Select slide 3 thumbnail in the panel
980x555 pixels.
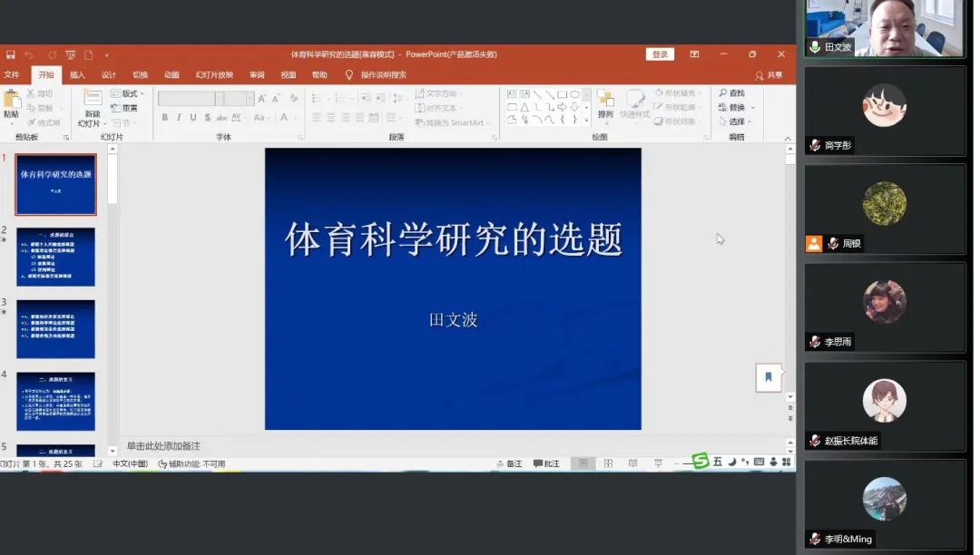coord(55,328)
